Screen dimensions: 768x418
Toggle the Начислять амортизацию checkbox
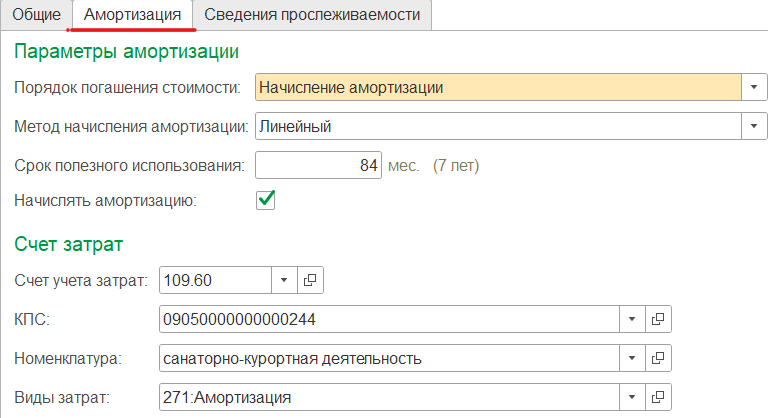click(x=265, y=200)
